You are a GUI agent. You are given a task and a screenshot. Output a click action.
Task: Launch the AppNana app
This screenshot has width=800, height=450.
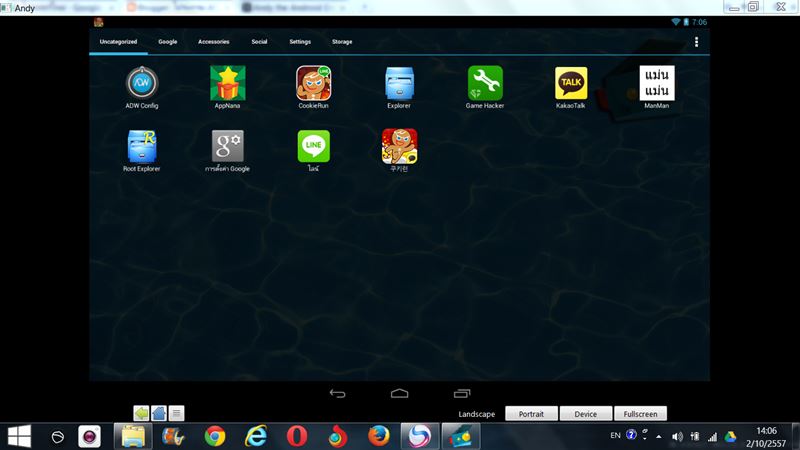(x=228, y=87)
